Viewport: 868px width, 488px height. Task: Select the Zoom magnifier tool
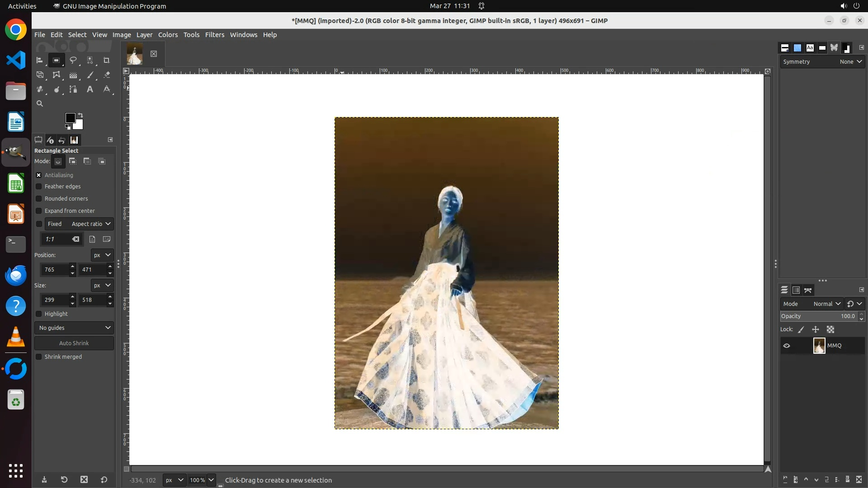40,103
